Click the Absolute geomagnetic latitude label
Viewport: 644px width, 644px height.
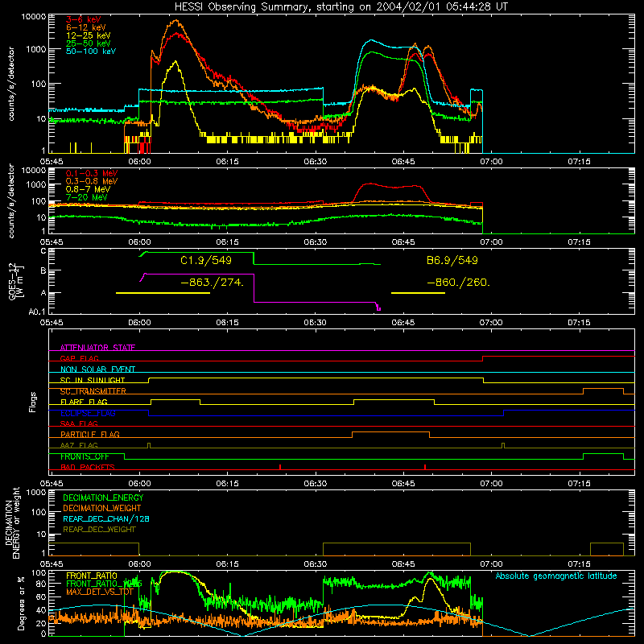556,576
